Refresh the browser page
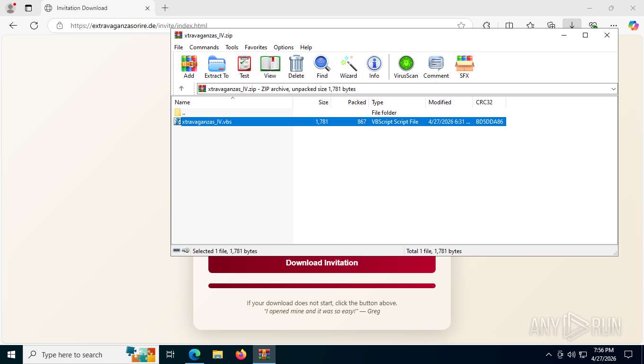The width and height of the screenshot is (644, 364). pos(34,26)
